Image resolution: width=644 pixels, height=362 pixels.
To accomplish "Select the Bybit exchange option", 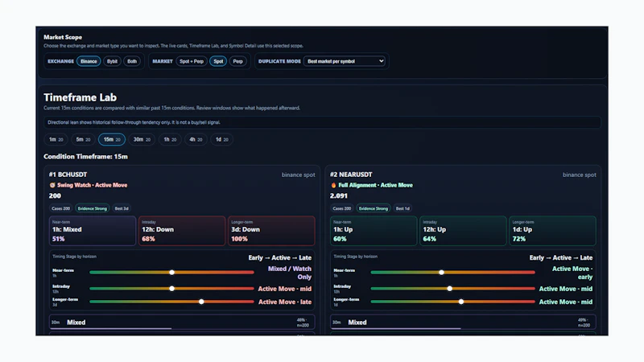I will point(112,61).
